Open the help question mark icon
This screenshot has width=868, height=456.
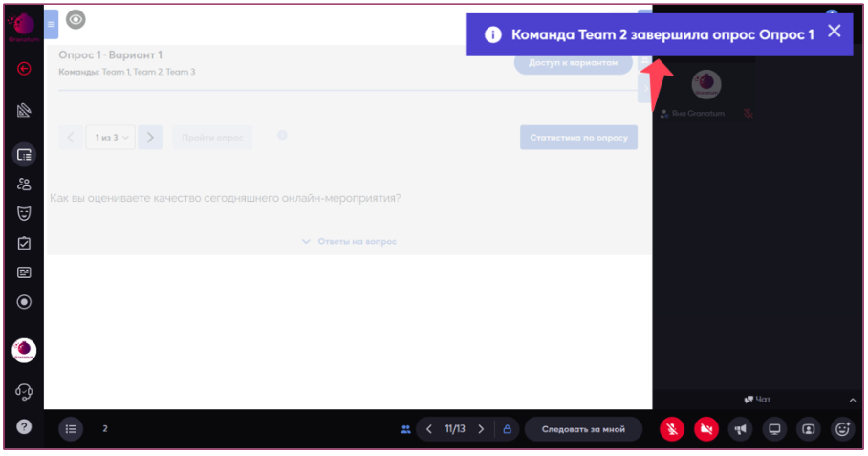coord(24,426)
